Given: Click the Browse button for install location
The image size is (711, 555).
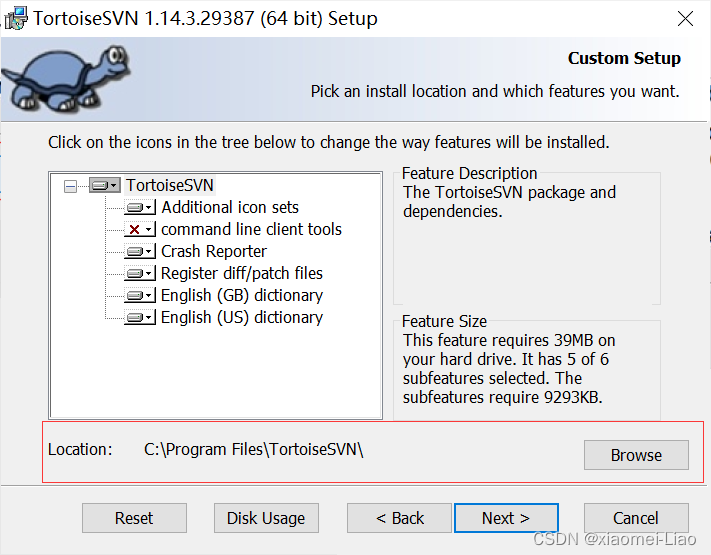Looking at the screenshot, I should coord(636,455).
